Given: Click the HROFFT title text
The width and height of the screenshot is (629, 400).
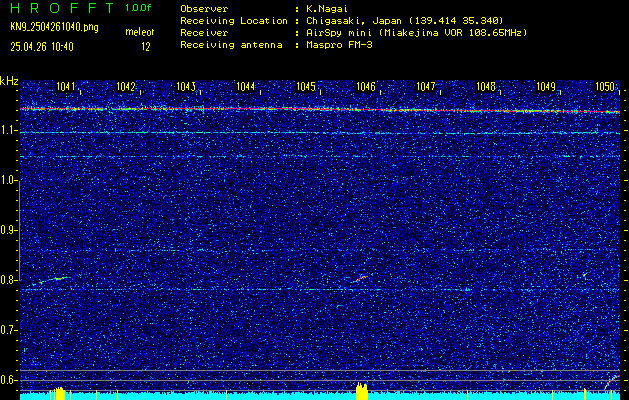Looking at the screenshot, I should click(62, 8).
